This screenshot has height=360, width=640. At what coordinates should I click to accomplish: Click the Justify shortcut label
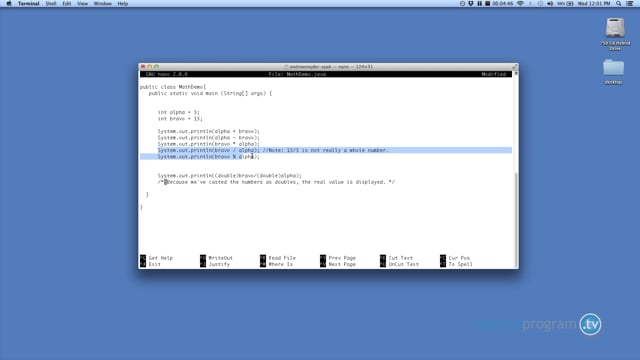219,264
